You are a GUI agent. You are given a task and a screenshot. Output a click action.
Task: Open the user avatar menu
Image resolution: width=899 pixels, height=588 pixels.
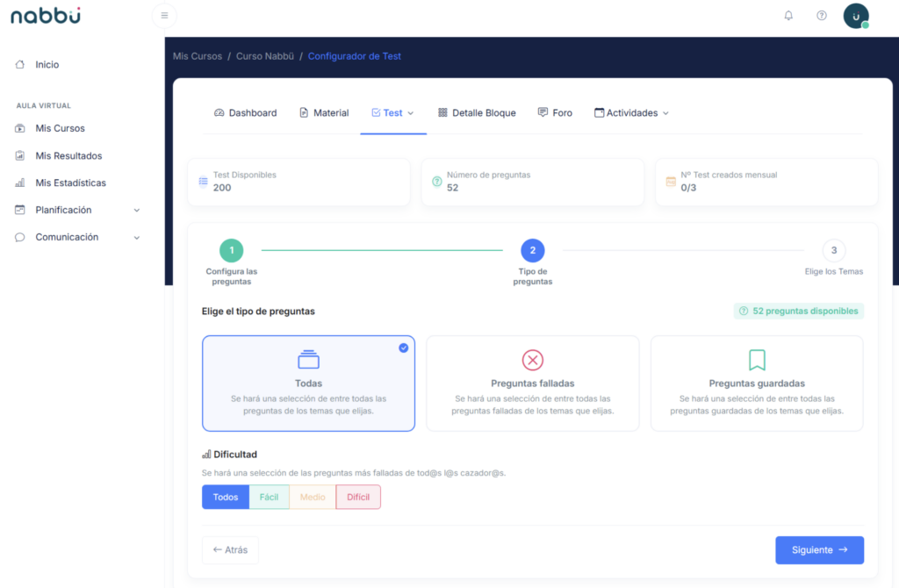(x=856, y=16)
